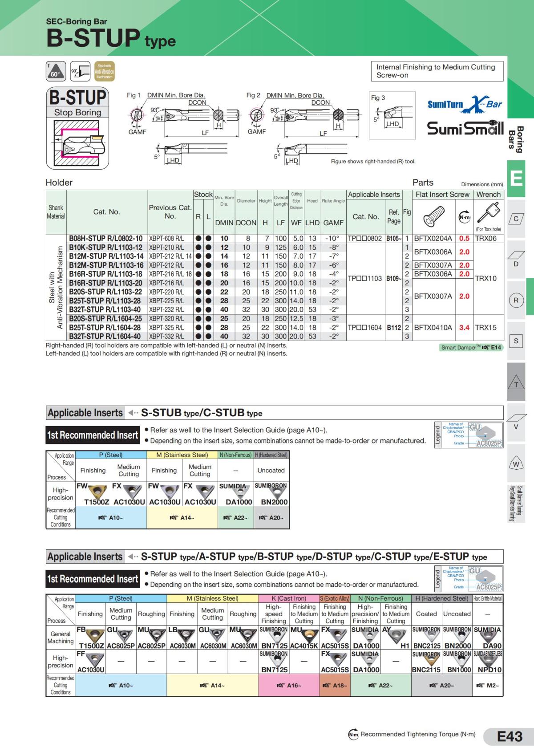Click the Fig 3 head diagram box
The width and height of the screenshot is (534, 756).
(392, 115)
